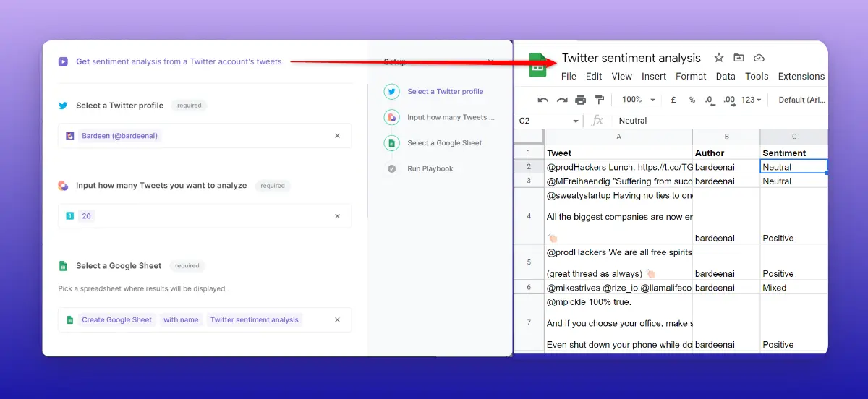Redo the last action in Sheets
Viewport: 868px width, 399px height.
tap(562, 100)
